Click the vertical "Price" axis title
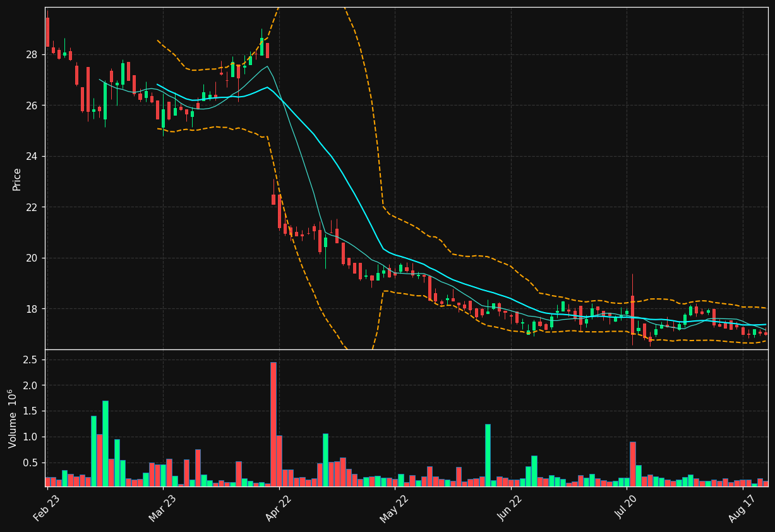The height and width of the screenshot is (532, 775). [x=16, y=179]
